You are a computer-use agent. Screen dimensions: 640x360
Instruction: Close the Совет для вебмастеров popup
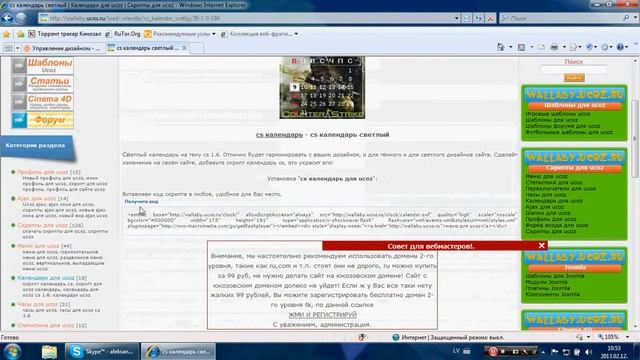541,245
